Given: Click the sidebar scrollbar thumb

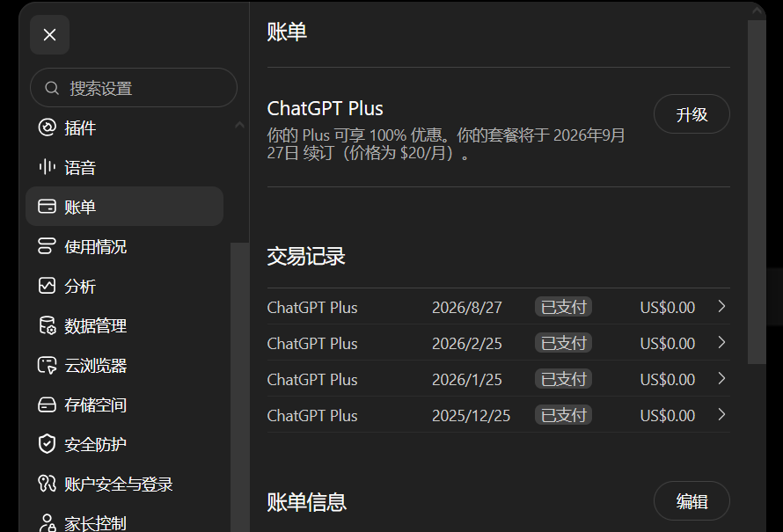Looking at the screenshot, I should (x=239, y=387).
